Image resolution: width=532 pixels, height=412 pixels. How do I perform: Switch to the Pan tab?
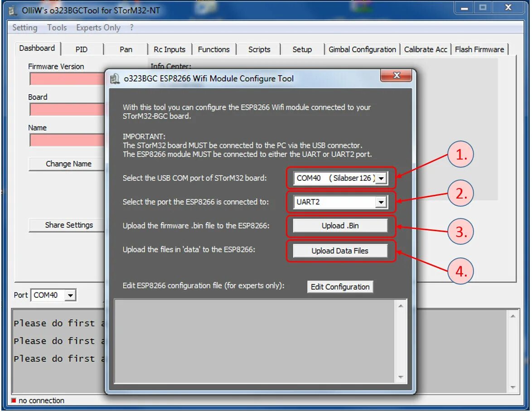[x=126, y=49]
